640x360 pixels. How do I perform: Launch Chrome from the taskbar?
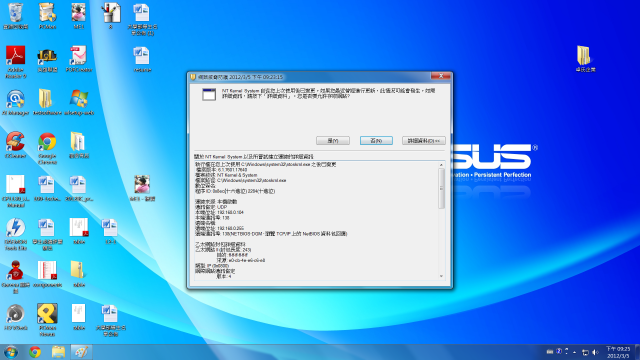tap(35, 352)
